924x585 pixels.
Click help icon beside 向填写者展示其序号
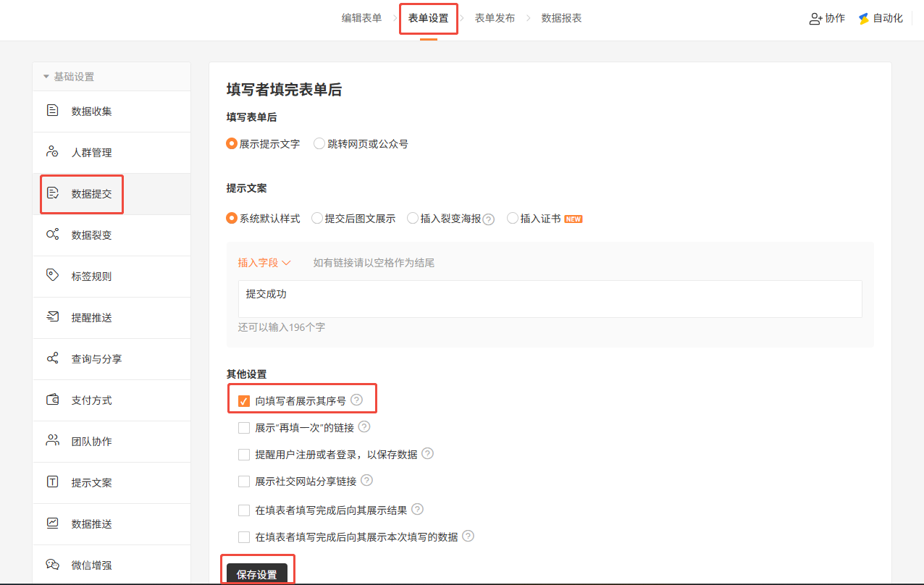click(x=356, y=400)
